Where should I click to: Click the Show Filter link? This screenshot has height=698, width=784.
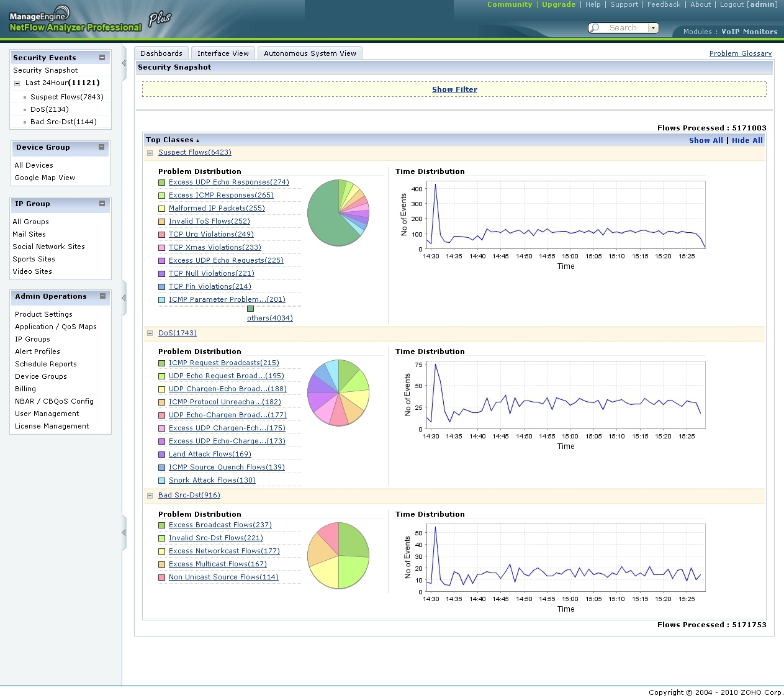[x=454, y=89]
